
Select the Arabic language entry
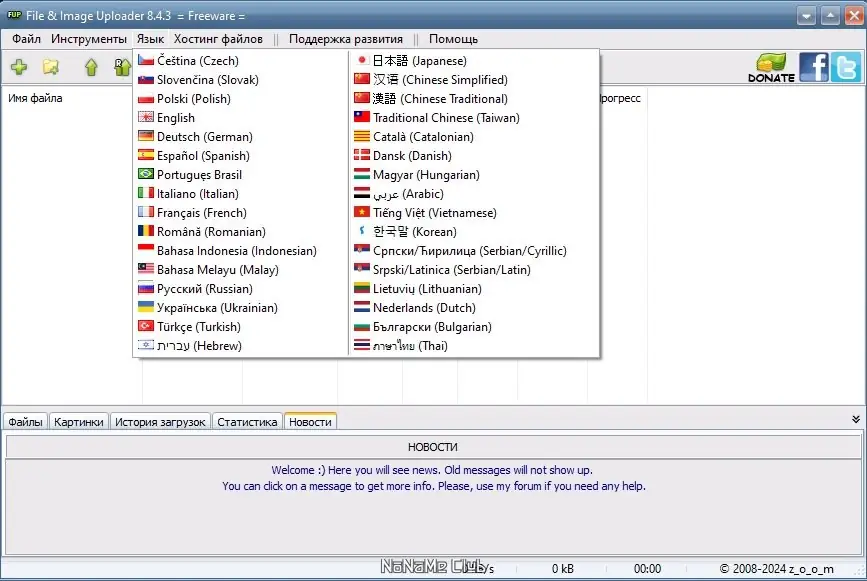(474, 193)
